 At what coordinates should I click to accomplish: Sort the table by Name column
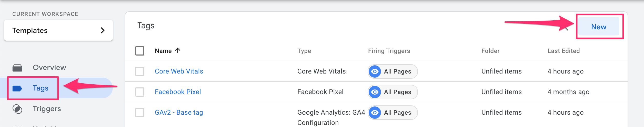(163, 51)
